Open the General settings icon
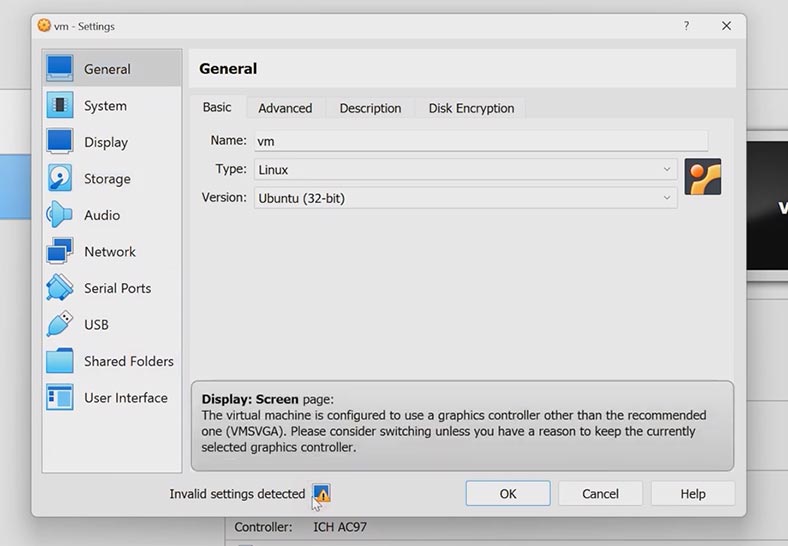The width and height of the screenshot is (788, 546). tap(60, 68)
